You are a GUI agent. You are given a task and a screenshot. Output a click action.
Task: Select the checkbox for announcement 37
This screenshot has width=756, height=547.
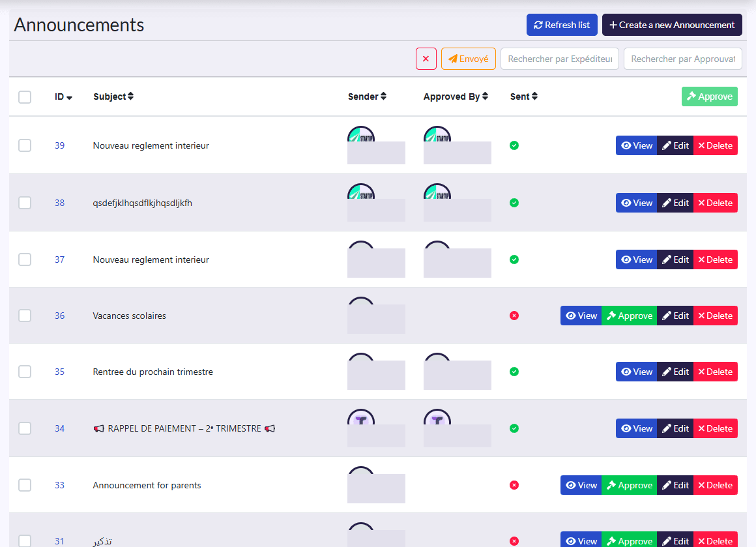(25, 259)
